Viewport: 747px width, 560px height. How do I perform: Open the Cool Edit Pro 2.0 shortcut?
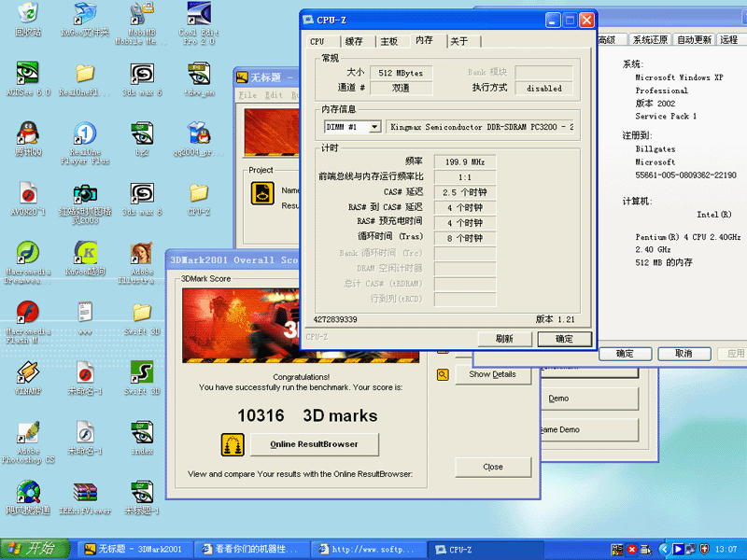(x=199, y=22)
